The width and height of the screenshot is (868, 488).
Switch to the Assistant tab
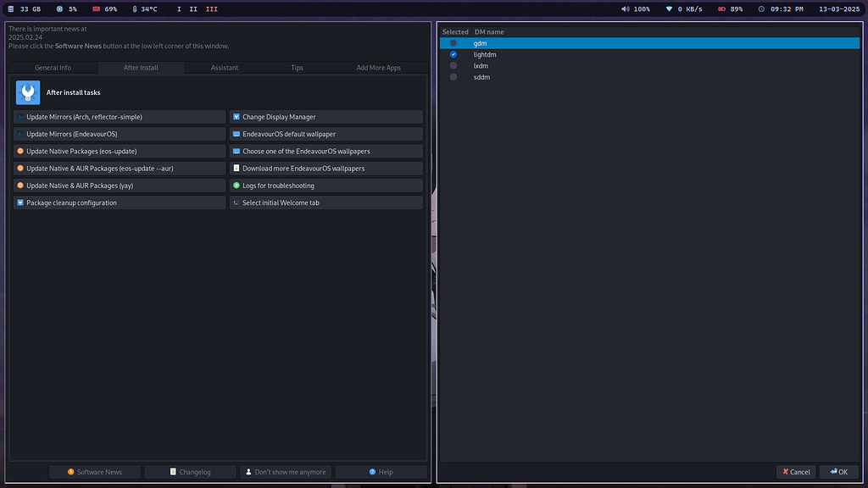[x=224, y=67]
